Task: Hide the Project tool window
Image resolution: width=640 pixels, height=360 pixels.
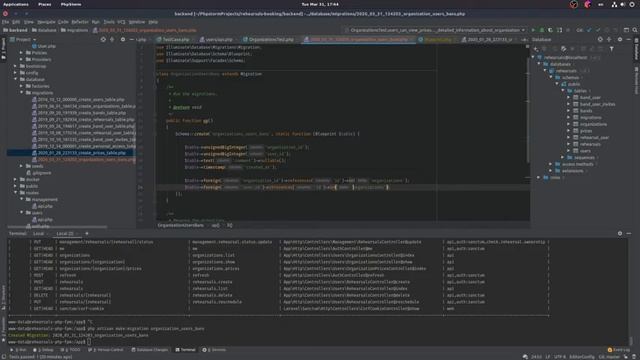Action: click(x=131, y=40)
